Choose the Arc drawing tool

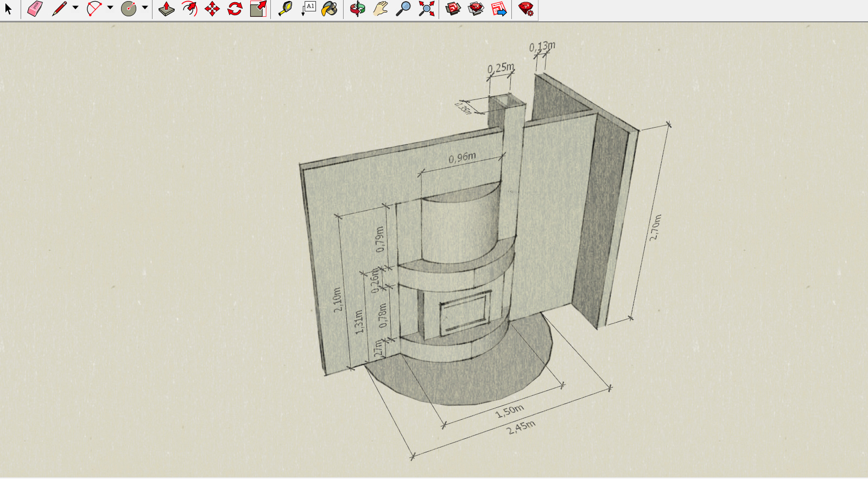(x=94, y=9)
